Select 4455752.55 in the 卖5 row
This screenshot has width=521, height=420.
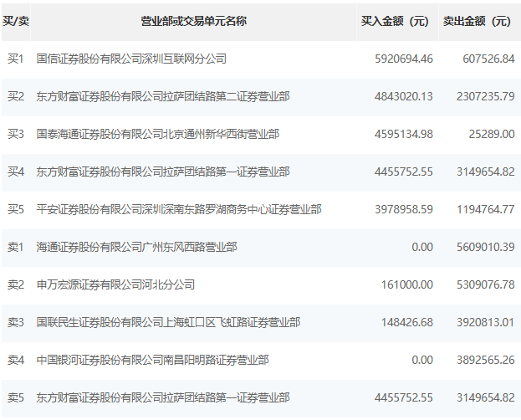click(x=404, y=397)
